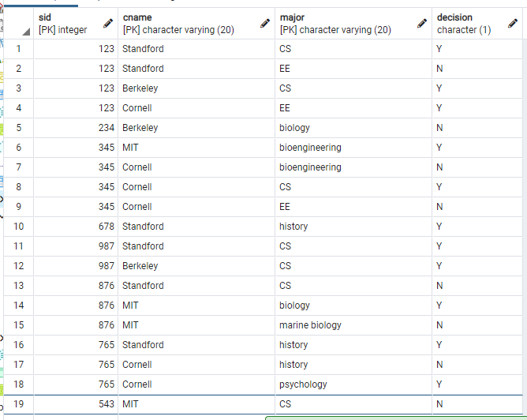Image resolution: width=527 pixels, height=420 pixels.
Task: Click the sid cell 234 in row 5
Action: coord(76,128)
